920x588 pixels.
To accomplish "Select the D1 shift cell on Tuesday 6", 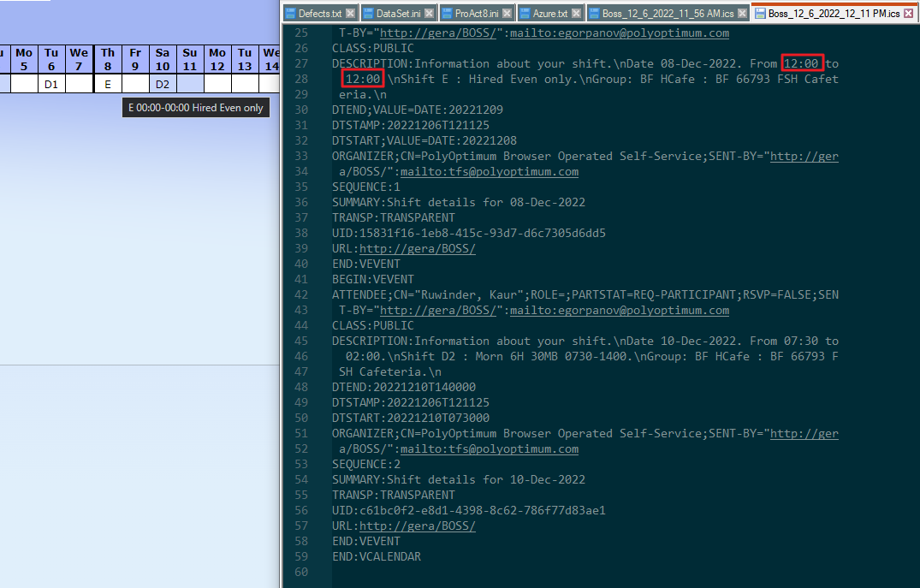I will [51, 84].
